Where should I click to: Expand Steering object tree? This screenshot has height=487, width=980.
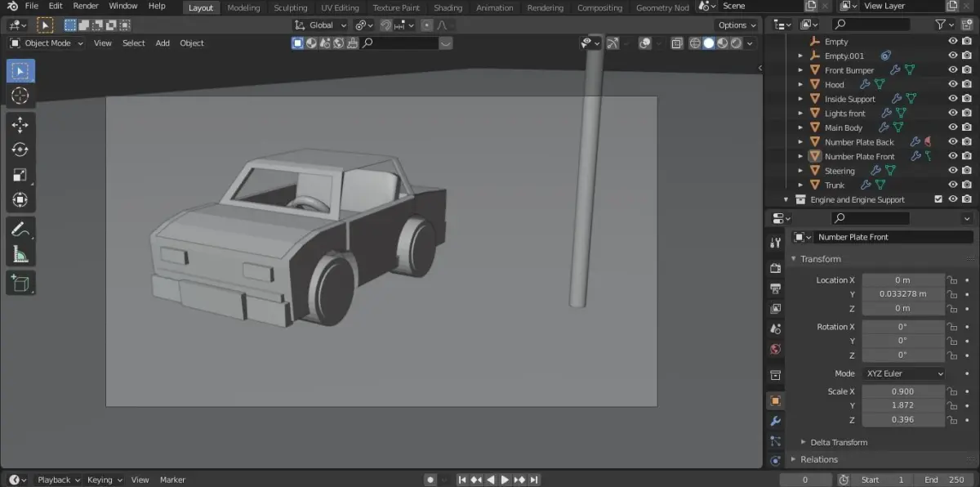pos(800,171)
